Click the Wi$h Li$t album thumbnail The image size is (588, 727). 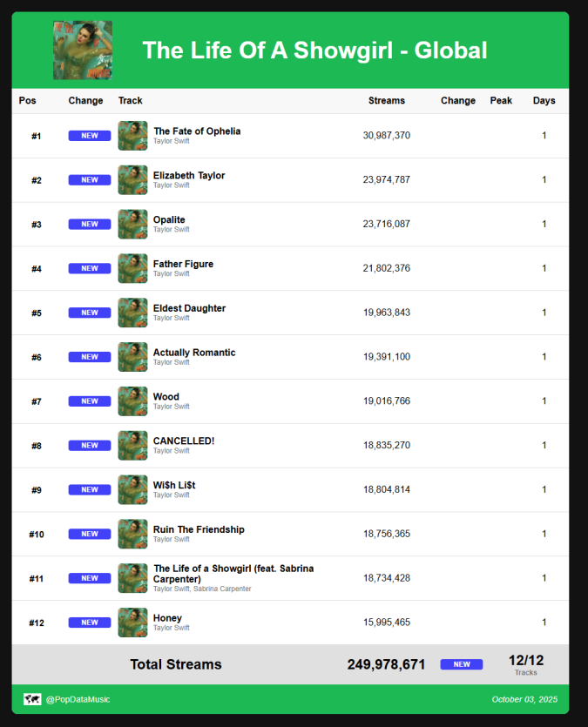(132, 489)
